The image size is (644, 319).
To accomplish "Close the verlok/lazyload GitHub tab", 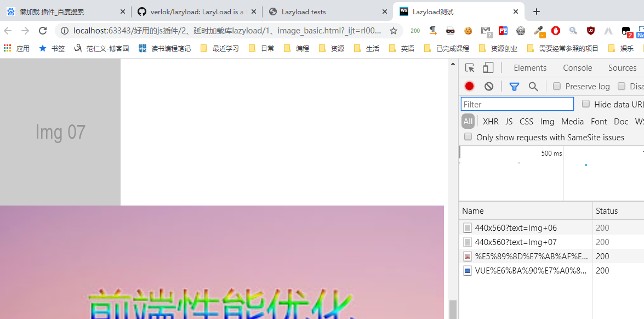I will click(x=254, y=12).
